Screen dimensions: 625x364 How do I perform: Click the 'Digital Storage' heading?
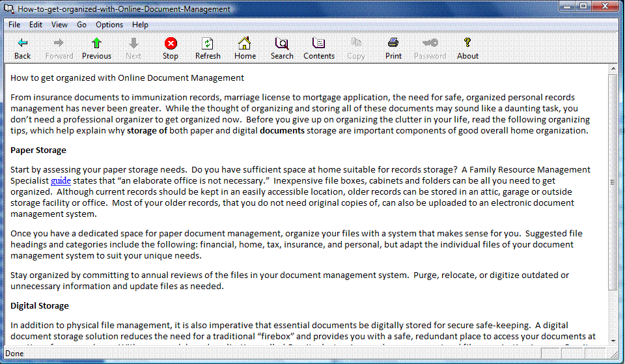tap(40, 306)
